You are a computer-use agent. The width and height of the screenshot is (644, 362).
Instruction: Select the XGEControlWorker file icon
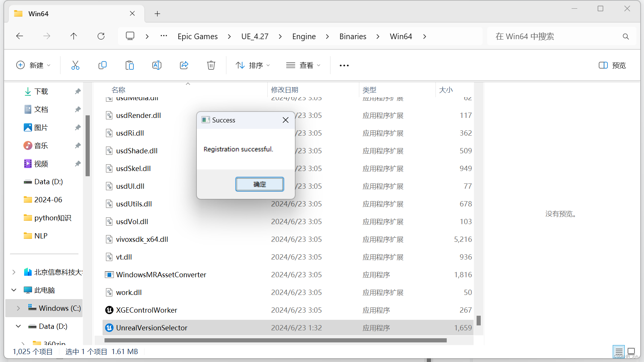point(109,310)
